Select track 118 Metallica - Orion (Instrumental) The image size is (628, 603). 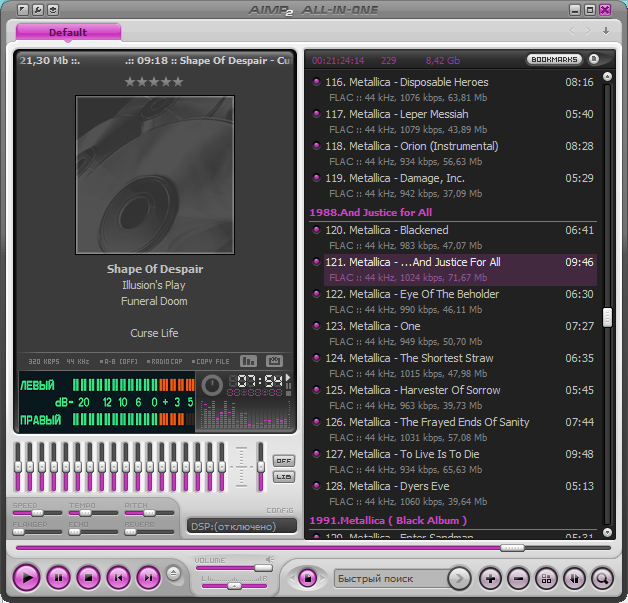click(x=454, y=153)
